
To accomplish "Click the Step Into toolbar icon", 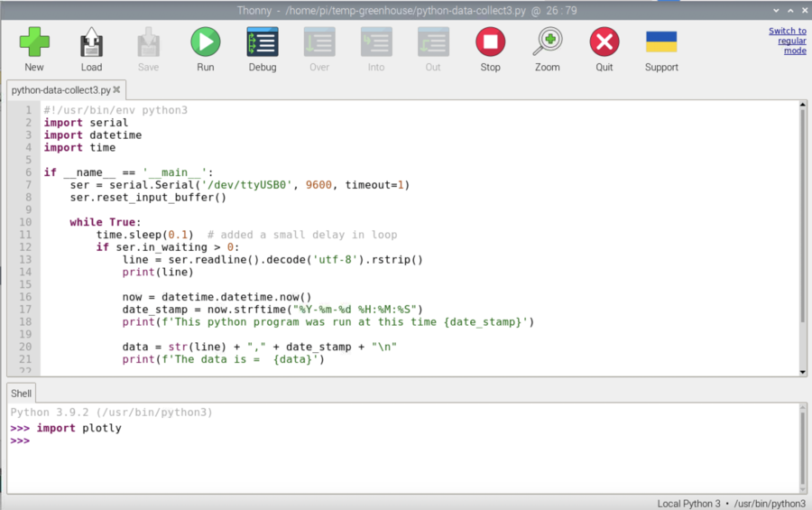I will coord(376,42).
